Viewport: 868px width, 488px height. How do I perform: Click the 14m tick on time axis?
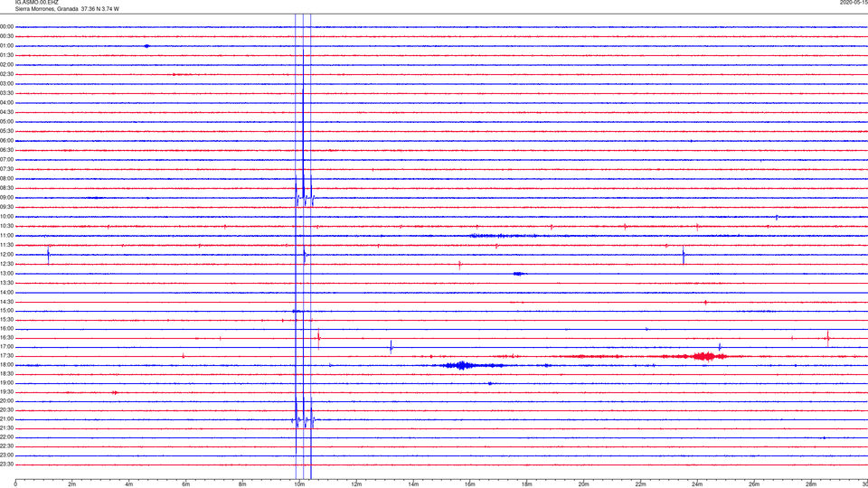coord(413,484)
